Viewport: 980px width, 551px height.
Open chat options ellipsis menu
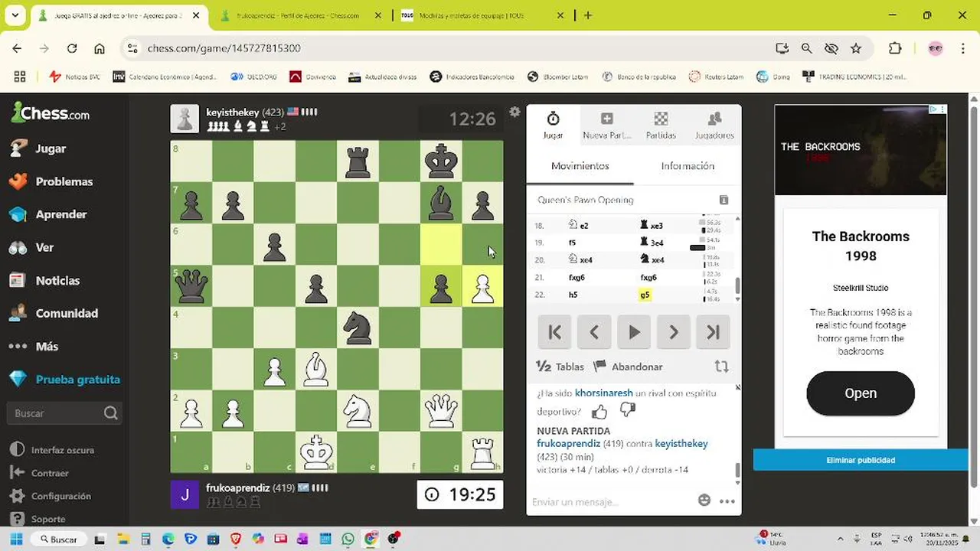[727, 501]
